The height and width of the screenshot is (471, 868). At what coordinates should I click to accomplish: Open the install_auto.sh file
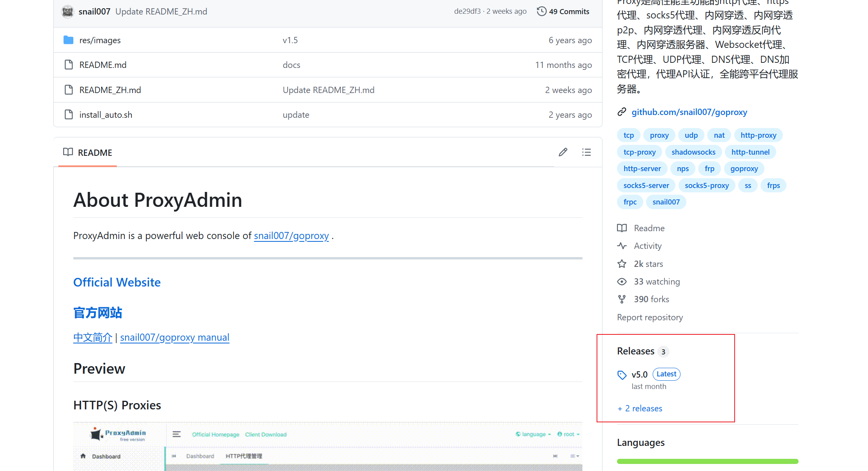106,115
